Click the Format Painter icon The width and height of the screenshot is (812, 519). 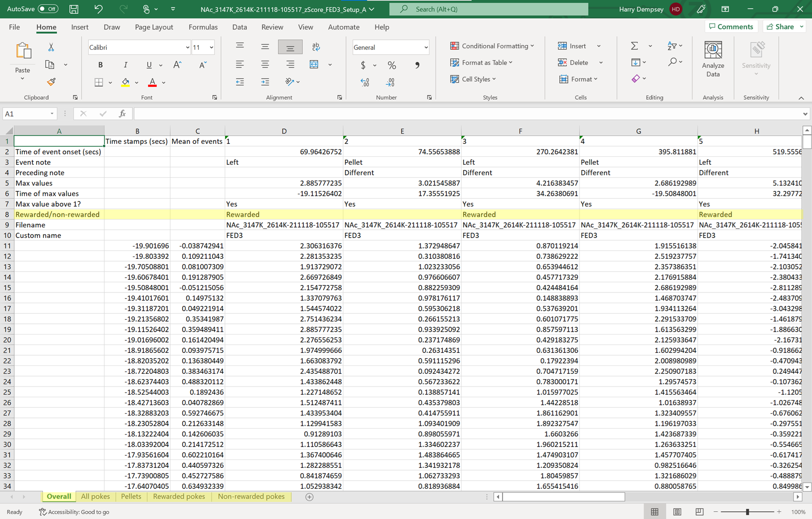coord(51,82)
